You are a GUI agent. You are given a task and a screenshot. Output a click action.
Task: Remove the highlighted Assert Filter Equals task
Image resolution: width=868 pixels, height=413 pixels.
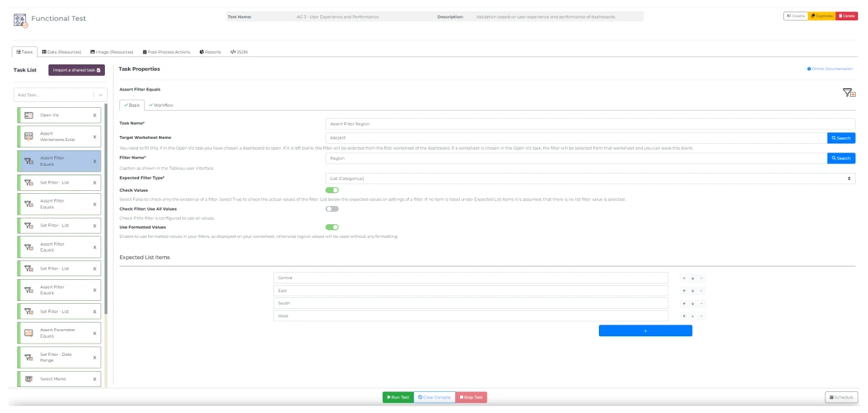coord(95,161)
